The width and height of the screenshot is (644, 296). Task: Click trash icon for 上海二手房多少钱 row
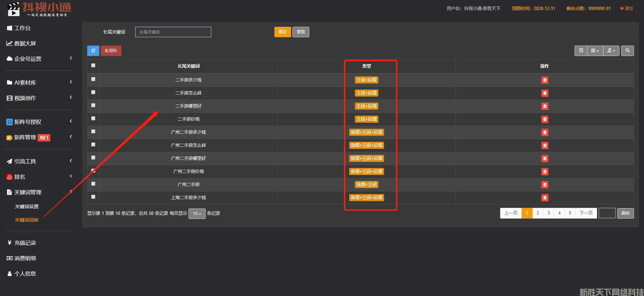coord(545,198)
